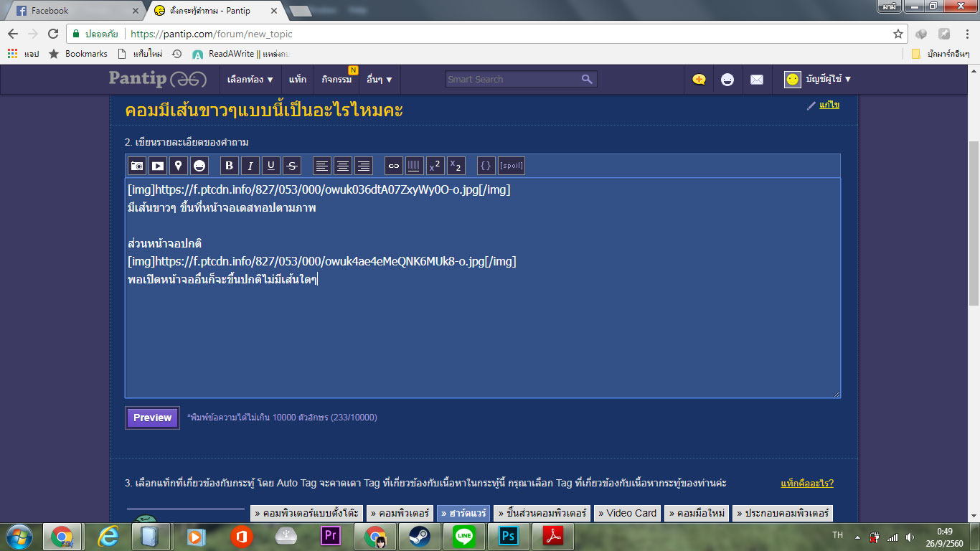
Task: Align text to the right
Action: [x=364, y=166]
